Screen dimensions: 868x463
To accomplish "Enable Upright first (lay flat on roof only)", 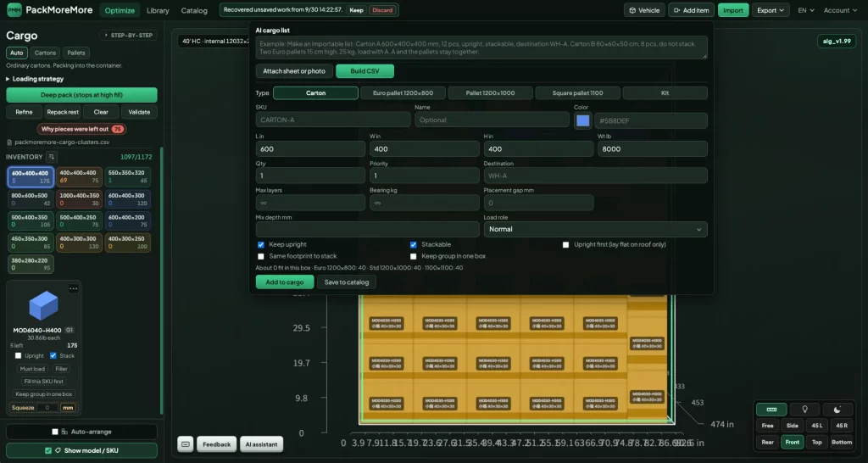I will click(x=565, y=245).
